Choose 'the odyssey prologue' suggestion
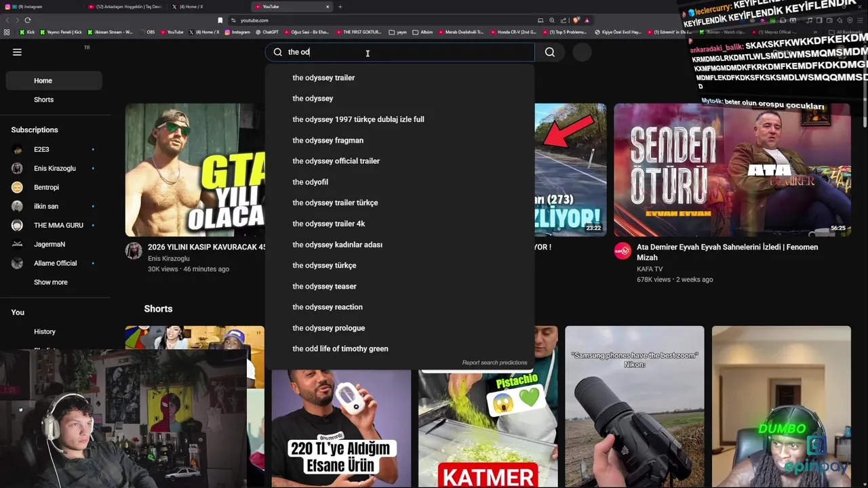The width and height of the screenshot is (868, 488). point(400,328)
